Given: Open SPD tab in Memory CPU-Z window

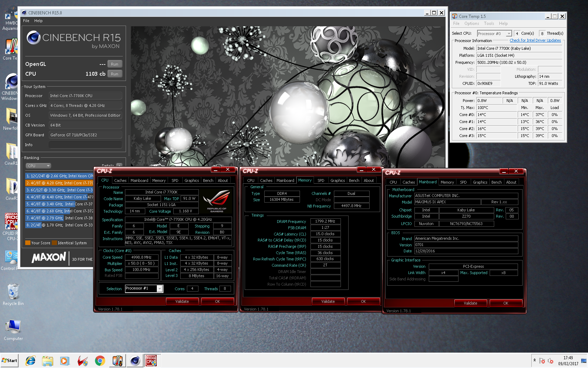Looking at the screenshot, I should pos(321,180).
